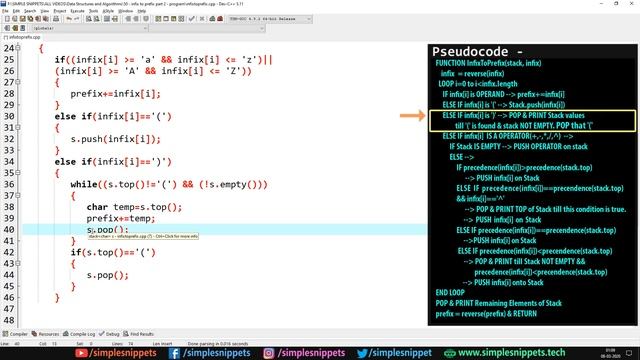The image size is (640, 360).
Task: Collapse the code fold at line 31
Action: pos(18,127)
